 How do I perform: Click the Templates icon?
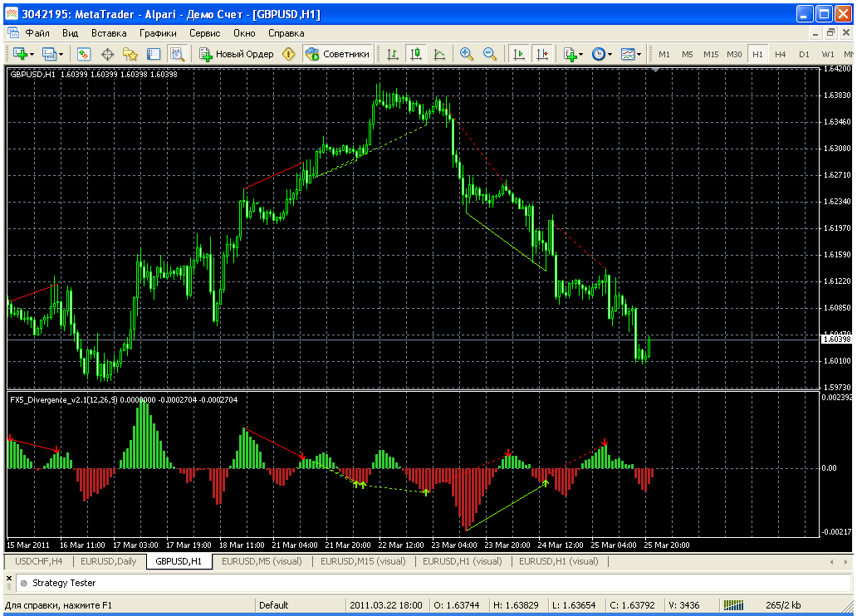pyautogui.click(x=628, y=54)
